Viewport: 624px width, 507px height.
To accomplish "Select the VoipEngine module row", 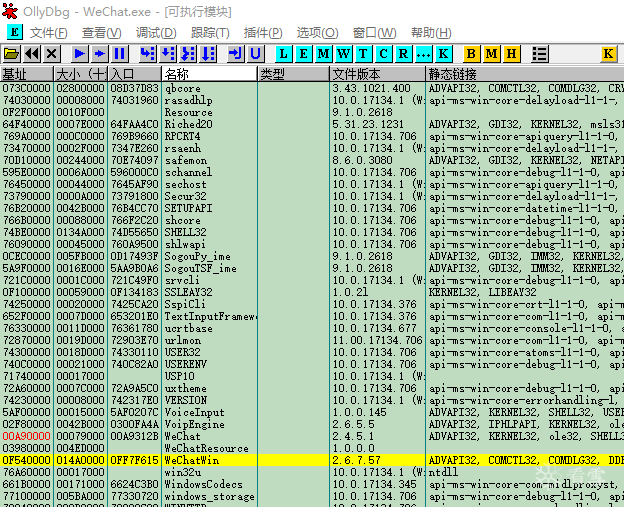I will [312, 424].
